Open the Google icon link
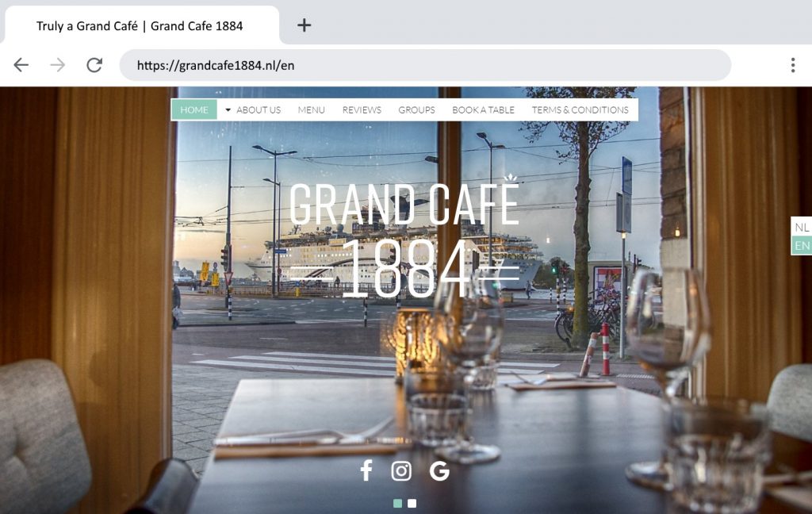This screenshot has height=514, width=812. pos(439,470)
